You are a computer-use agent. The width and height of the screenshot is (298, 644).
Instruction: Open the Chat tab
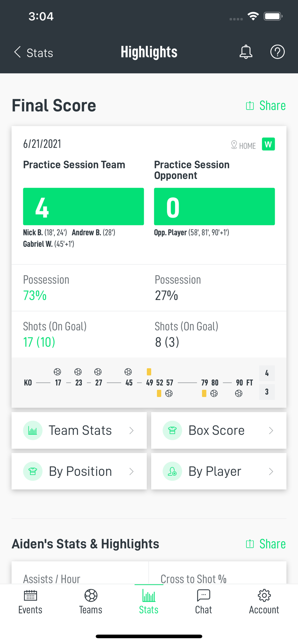point(204,602)
